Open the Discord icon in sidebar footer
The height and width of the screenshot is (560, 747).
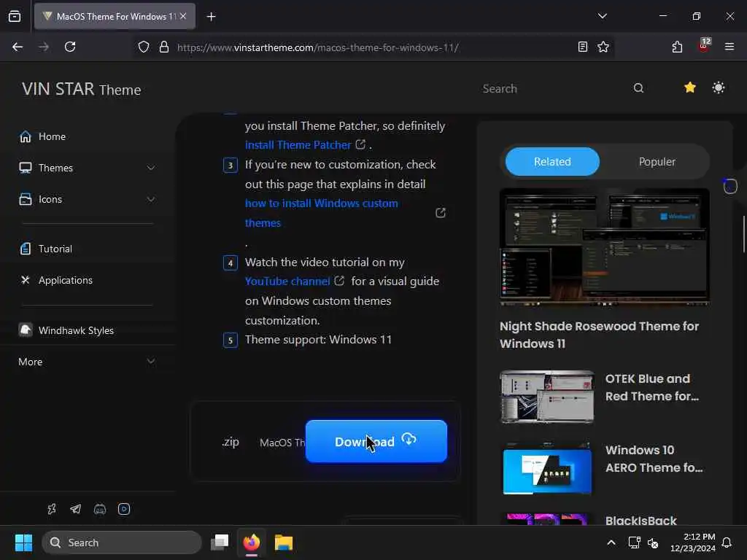(99, 510)
